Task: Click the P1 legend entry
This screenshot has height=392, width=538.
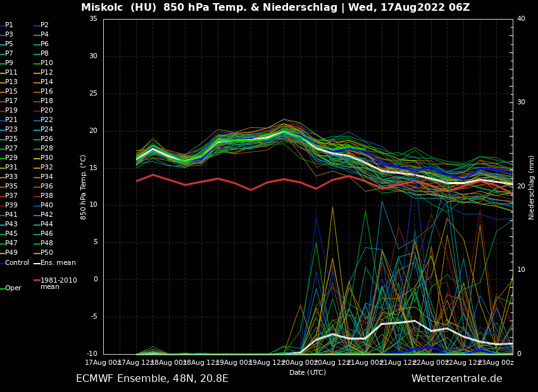Action: 9,25
